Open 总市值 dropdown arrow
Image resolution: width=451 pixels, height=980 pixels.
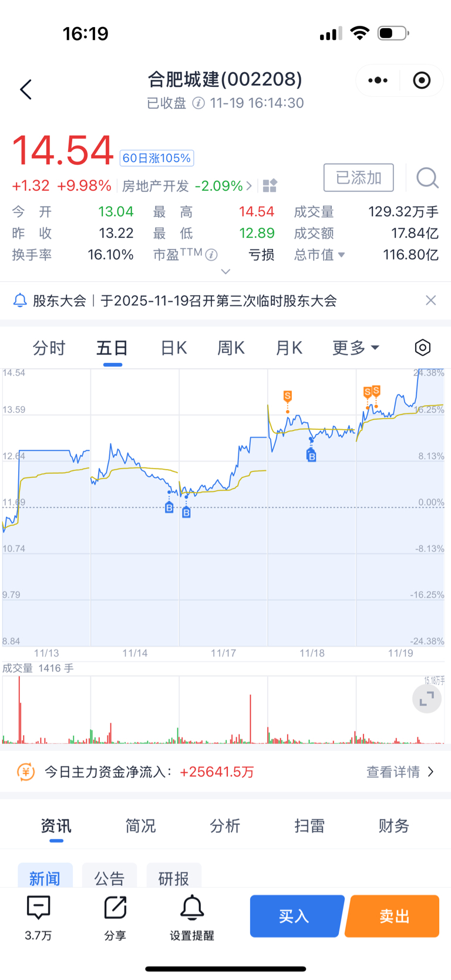(x=342, y=255)
